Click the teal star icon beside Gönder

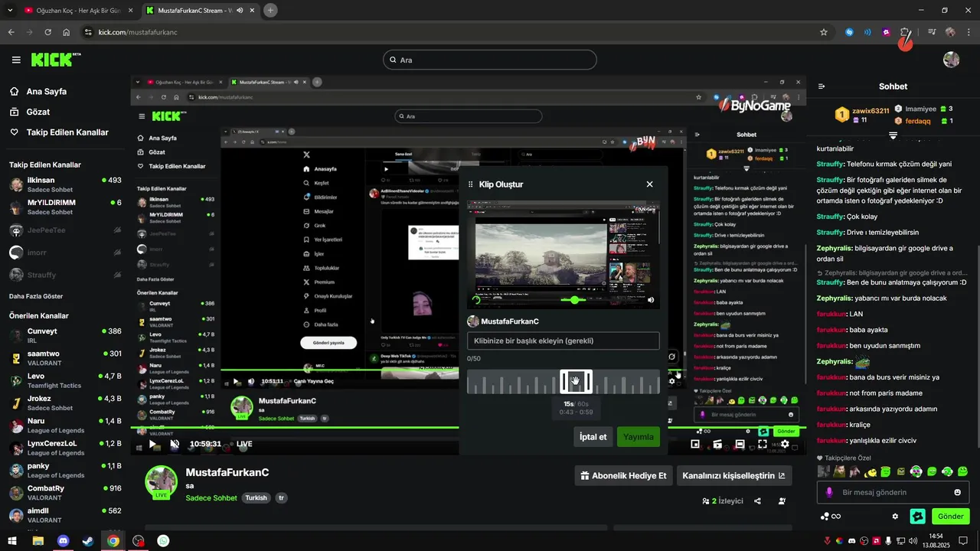tap(917, 517)
